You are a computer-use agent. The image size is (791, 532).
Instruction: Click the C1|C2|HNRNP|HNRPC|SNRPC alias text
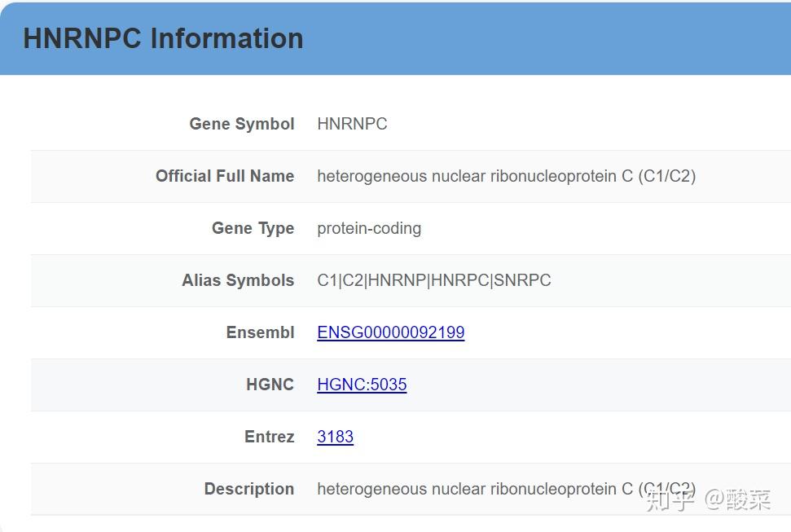tap(433, 280)
